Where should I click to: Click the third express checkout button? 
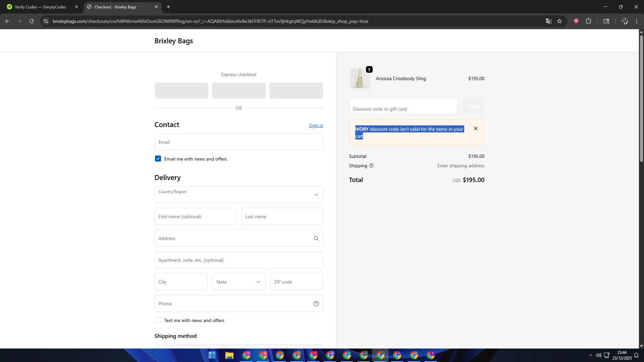(x=296, y=90)
